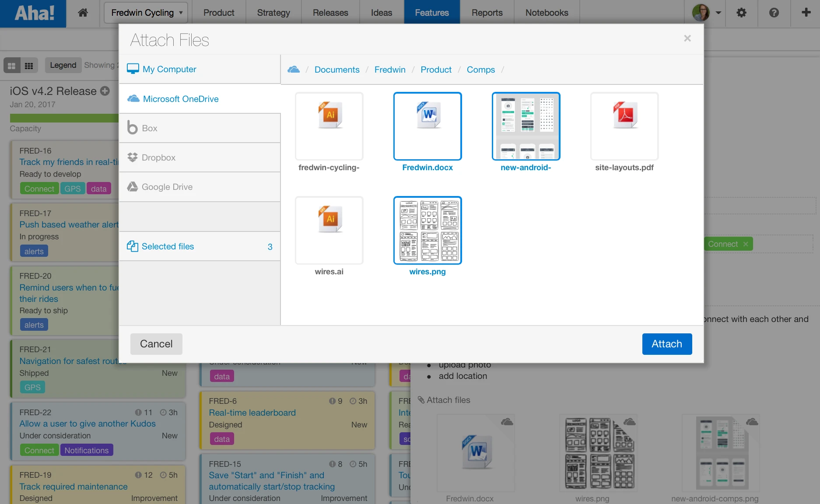
Task: Click the GPS tag on FRED-21
Action: [32, 387]
